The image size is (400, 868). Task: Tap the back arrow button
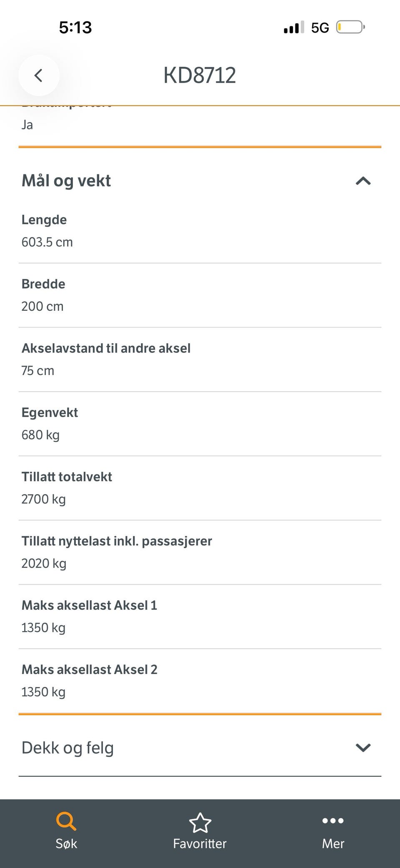pos(39,75)
